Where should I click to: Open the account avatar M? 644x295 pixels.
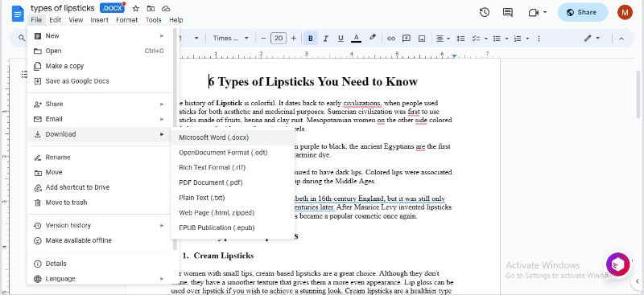tap(625, 12)
